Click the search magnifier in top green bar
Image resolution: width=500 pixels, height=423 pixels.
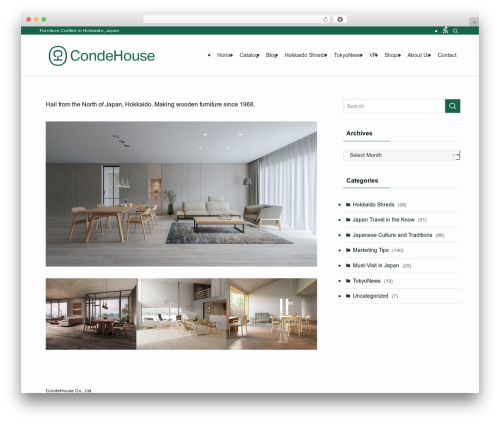tap(455, 31)
